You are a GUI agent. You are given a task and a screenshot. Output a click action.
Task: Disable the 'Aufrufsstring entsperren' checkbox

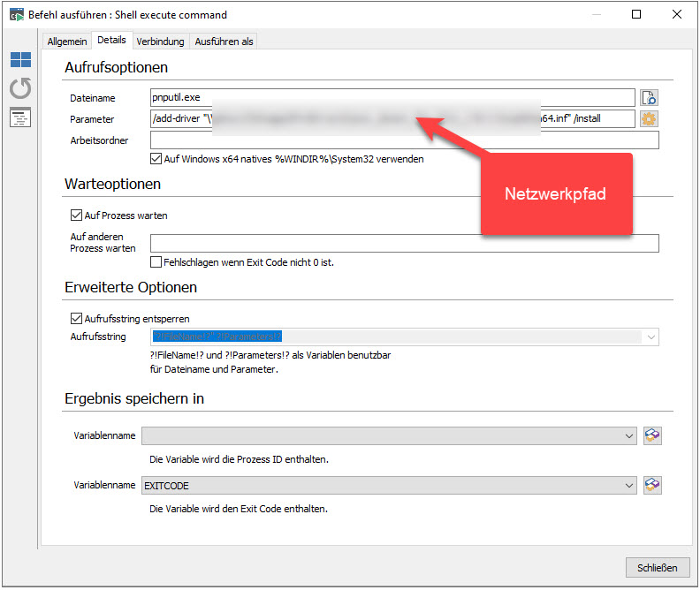click(76, 318)
